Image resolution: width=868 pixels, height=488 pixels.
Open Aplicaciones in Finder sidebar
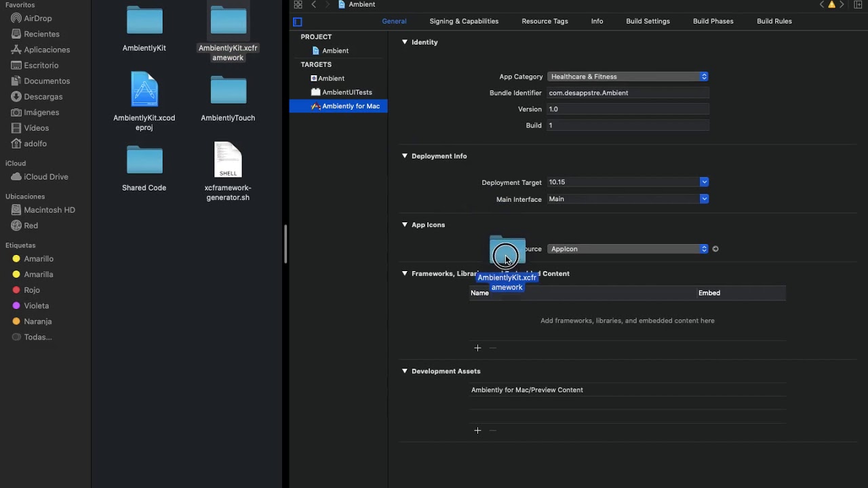41,49
